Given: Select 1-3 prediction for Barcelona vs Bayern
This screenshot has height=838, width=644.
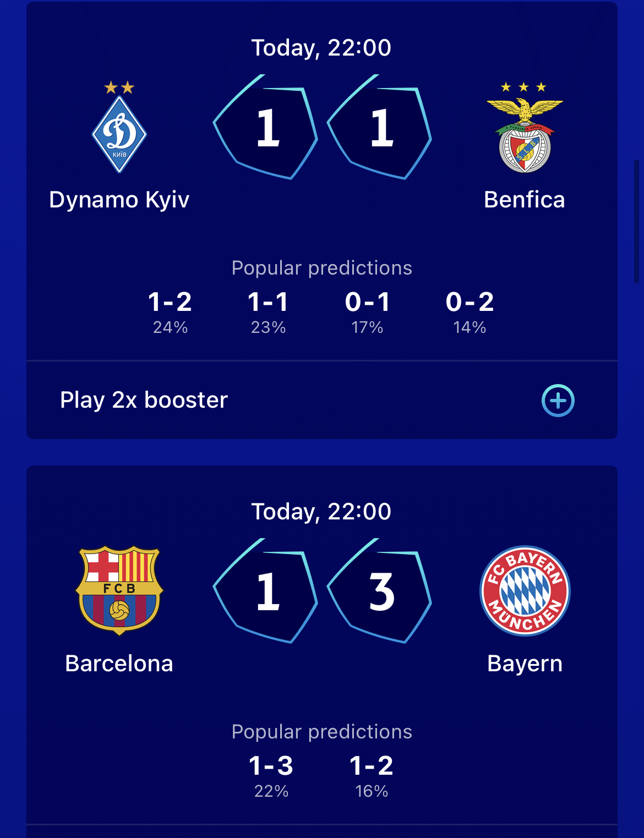Looking at the screenshot, I should click(x=271, y=775).
